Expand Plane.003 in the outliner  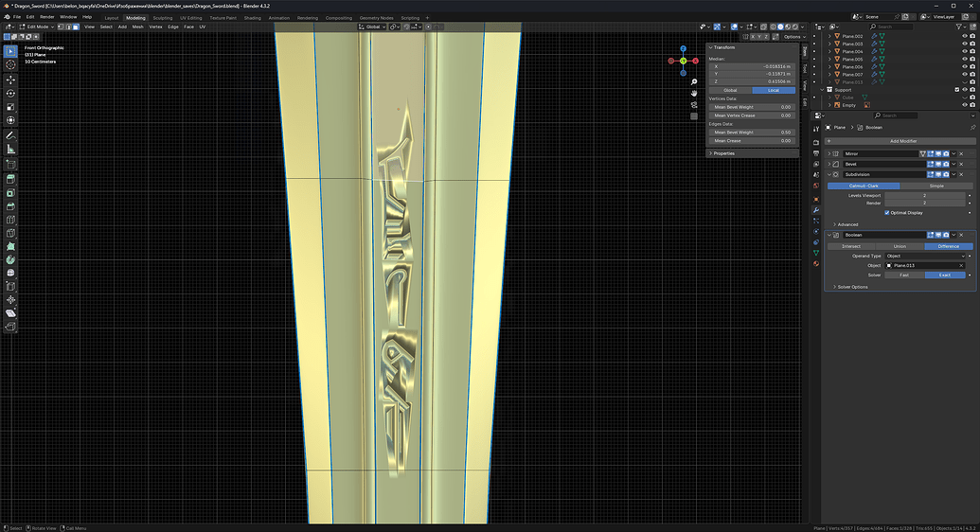829,44
